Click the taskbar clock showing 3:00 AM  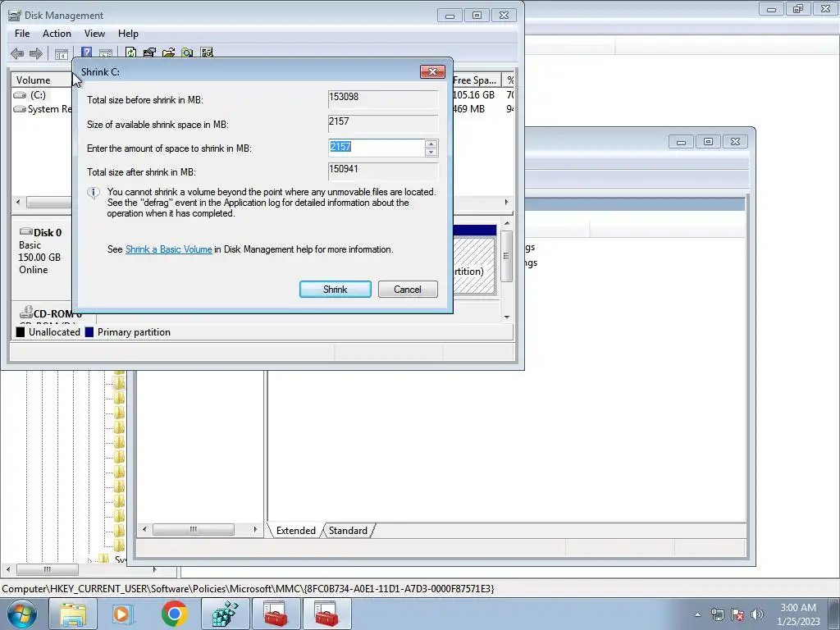click(798, 614)
